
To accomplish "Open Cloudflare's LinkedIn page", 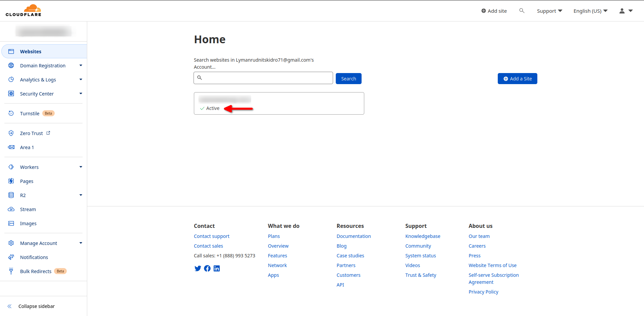I will [x=217, y=268].
